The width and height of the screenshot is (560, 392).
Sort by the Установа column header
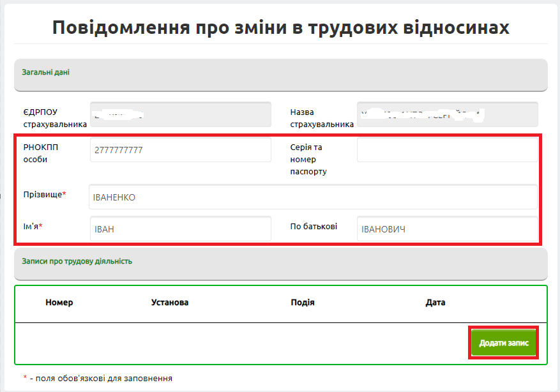170,303
